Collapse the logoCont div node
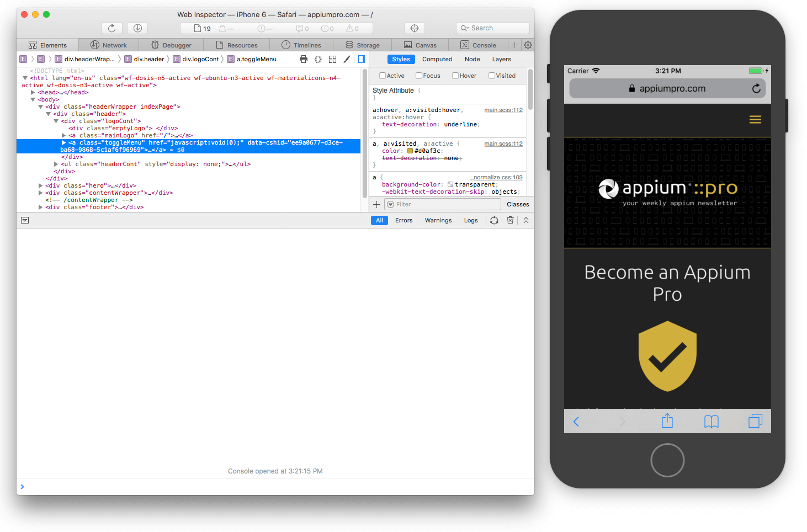Screen dimensions: 807x532 point(56,121)
